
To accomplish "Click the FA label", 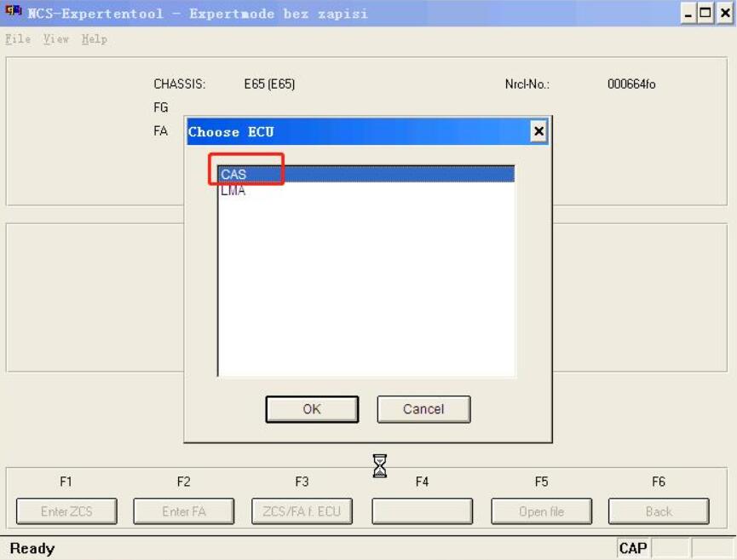I will pos(161,130).
